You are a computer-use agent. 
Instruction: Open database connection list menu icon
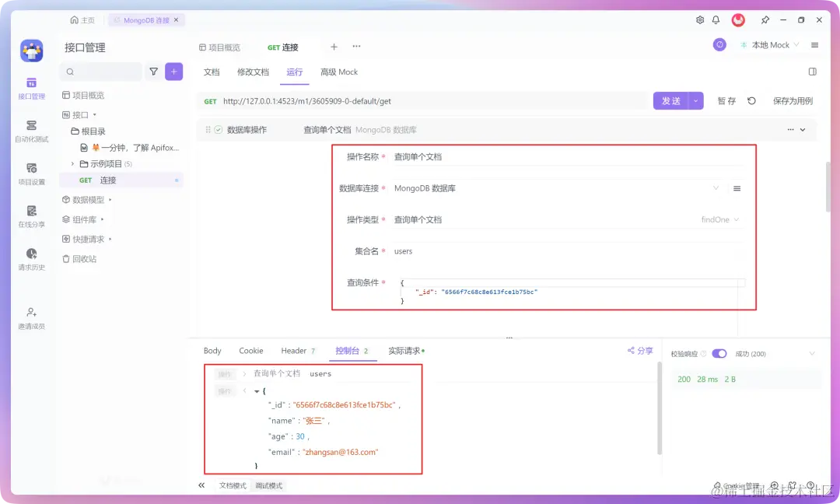click(x=737, y=188)
